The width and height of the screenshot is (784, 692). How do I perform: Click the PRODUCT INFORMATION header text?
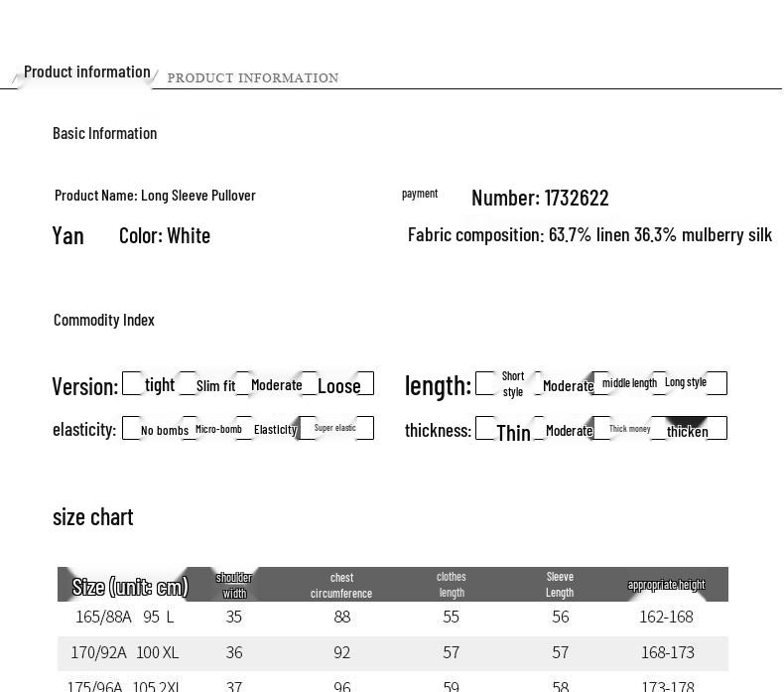[253, 78]
